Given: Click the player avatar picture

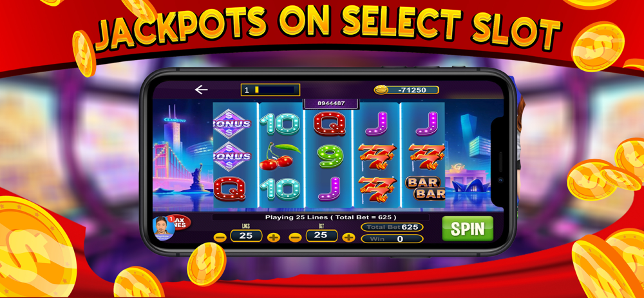Looking at the screenshot, I should (x=163, y=228).
